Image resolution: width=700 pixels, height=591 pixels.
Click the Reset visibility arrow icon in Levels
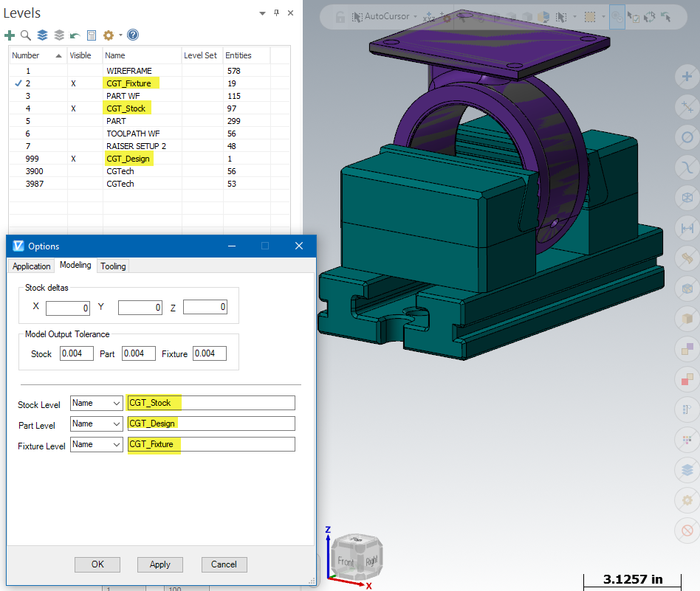coord(75,35)
